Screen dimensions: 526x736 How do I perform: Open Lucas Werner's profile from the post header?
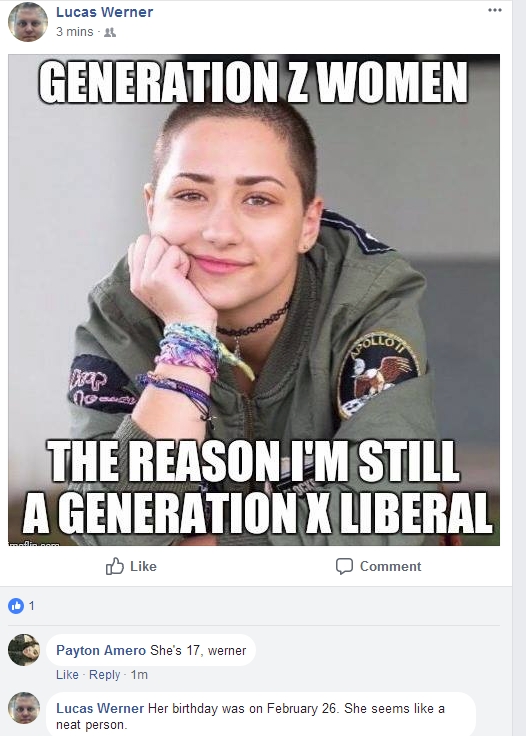pos(104,12)
